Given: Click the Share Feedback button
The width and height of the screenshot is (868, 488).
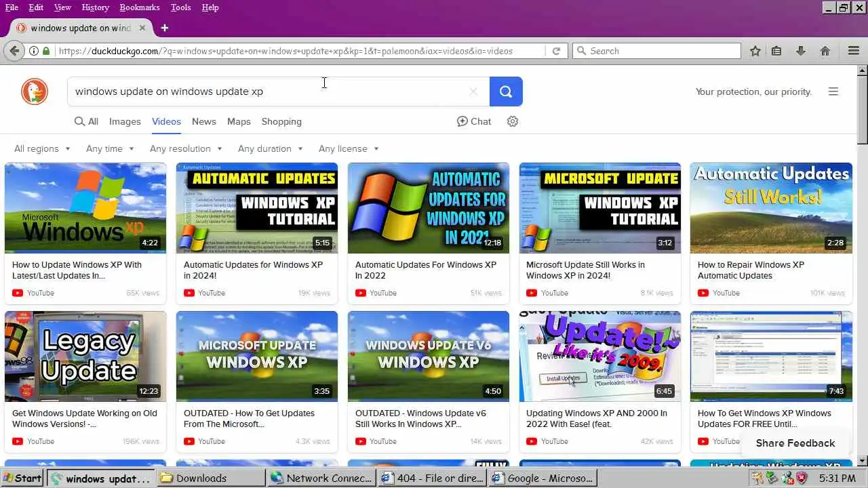Looking at the screenshot, I should (x=795, y=443).
